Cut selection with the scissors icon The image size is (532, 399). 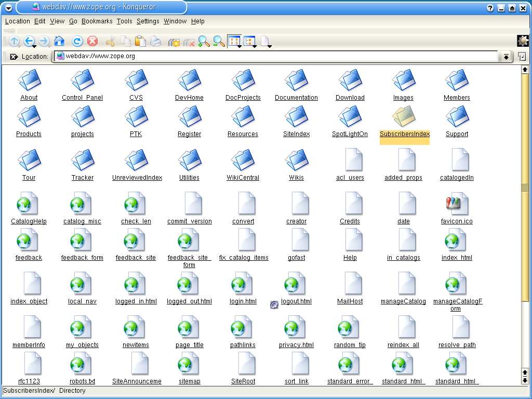110,42
